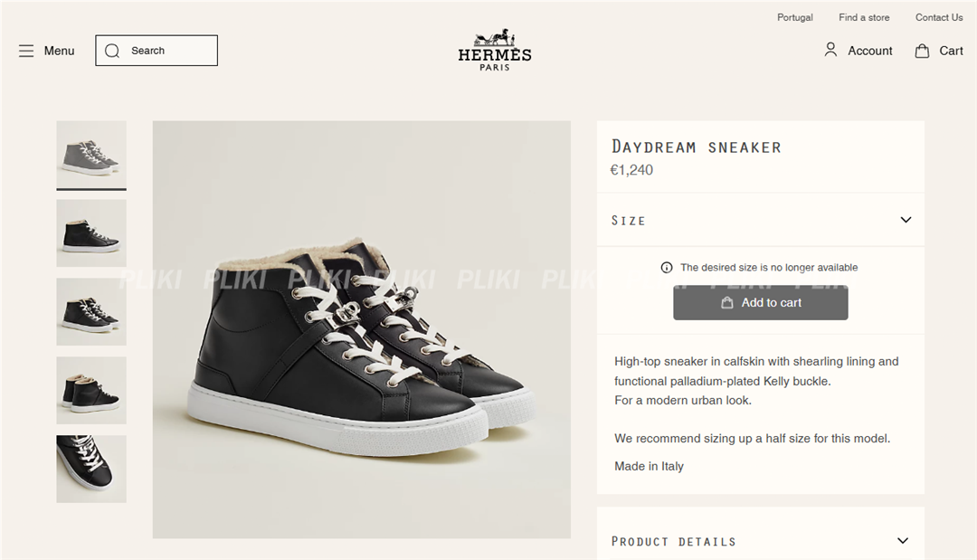Viewport: 977px width, 560px height.
Task: Open the Find a store link
Action: tap(864, 17)
